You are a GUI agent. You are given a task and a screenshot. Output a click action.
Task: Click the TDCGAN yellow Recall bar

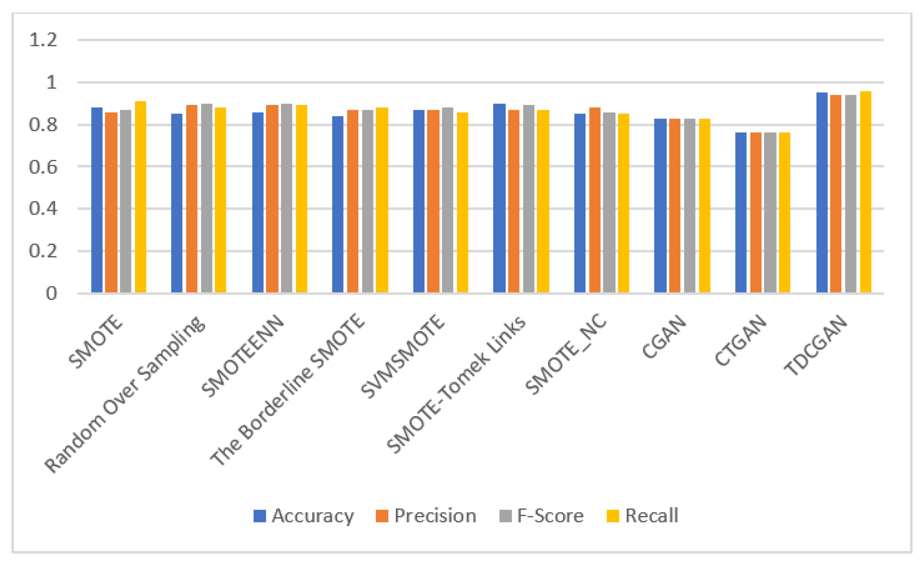tap(866, 191)
